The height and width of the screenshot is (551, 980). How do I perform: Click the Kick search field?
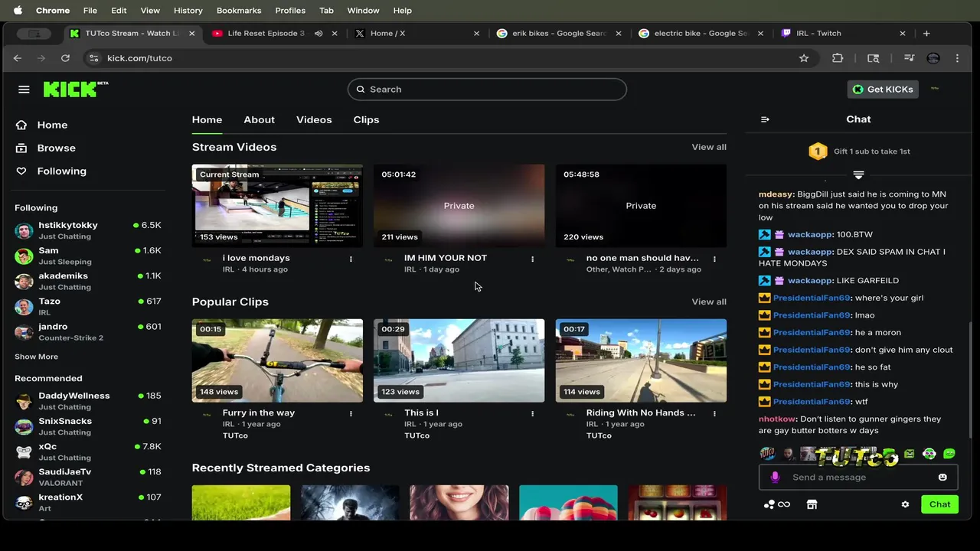(x=487, y=90)
